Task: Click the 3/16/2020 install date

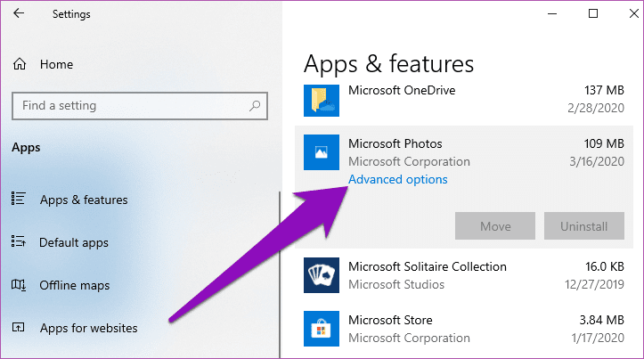Action: [x=597, y=161]
